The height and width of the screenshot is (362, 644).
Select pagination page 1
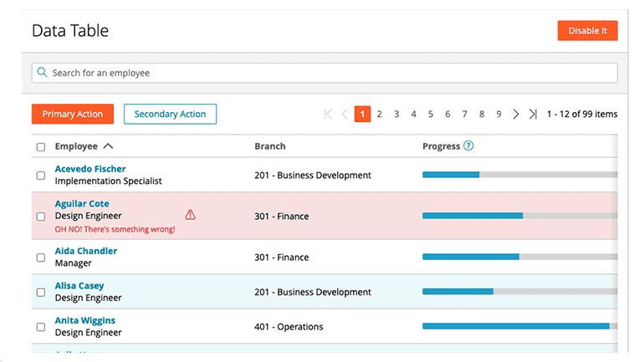pos(362,114)
